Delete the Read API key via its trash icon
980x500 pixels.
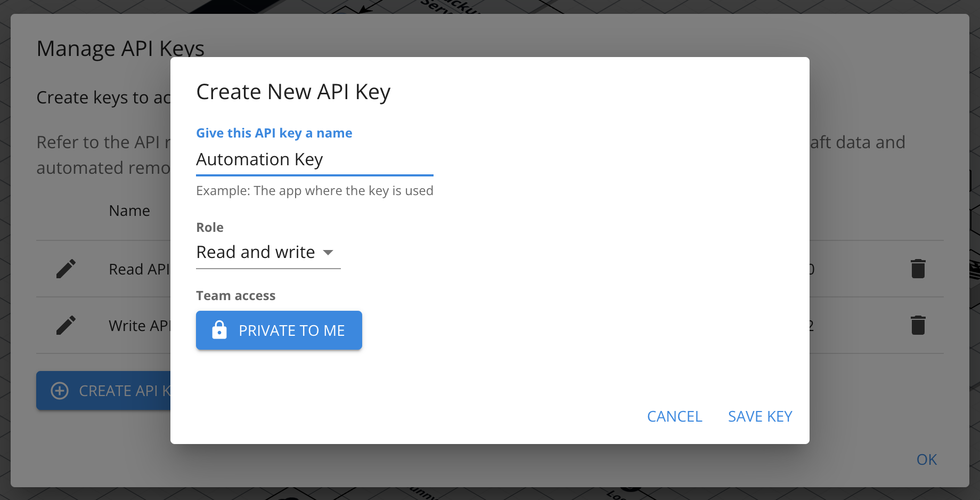[x=918, y=269]
